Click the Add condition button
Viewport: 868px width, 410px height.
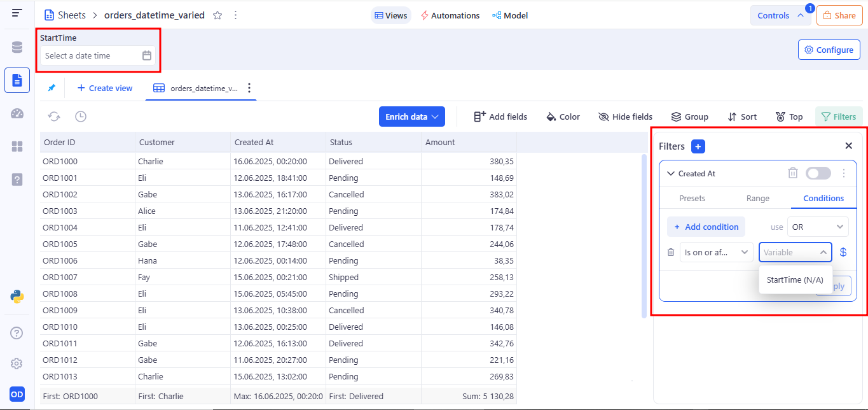pos(706,227)
